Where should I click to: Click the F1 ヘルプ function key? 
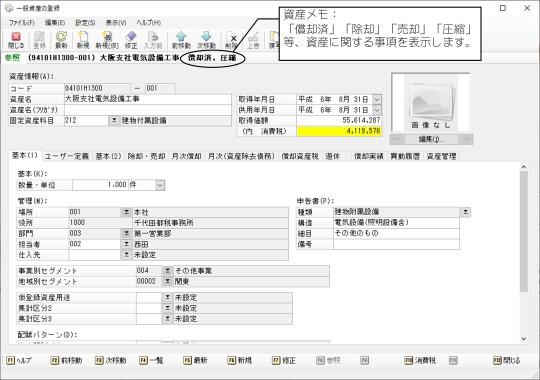pyautogui.click(x=19, y=360)
